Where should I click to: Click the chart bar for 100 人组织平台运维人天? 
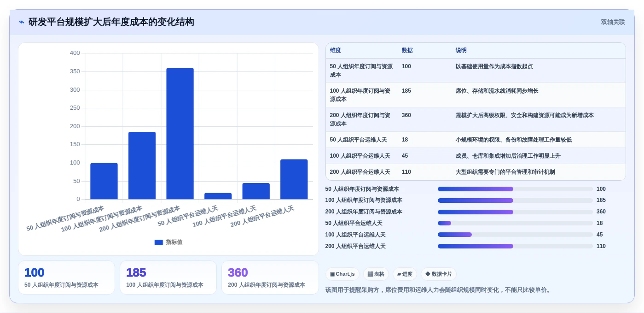coord(256,191)
